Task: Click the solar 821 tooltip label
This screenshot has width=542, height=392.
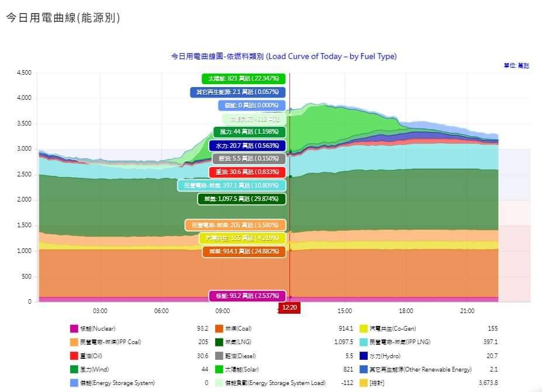Action: [x=244, y=78]
